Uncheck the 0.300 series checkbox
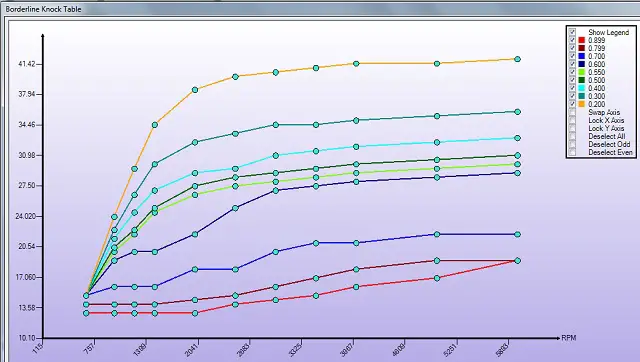The width and height of the screenshot is (640, 362). pyautogui.click(x=572, y=96)
